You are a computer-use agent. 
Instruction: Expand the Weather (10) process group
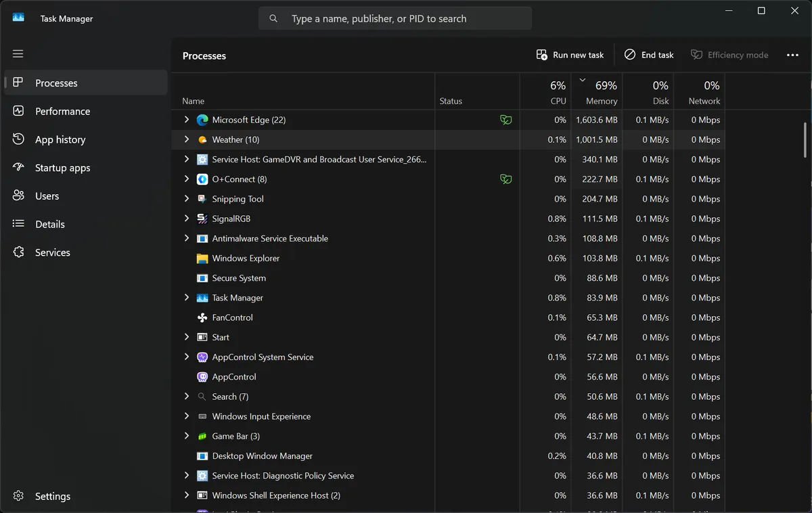(x=187, y=139)
